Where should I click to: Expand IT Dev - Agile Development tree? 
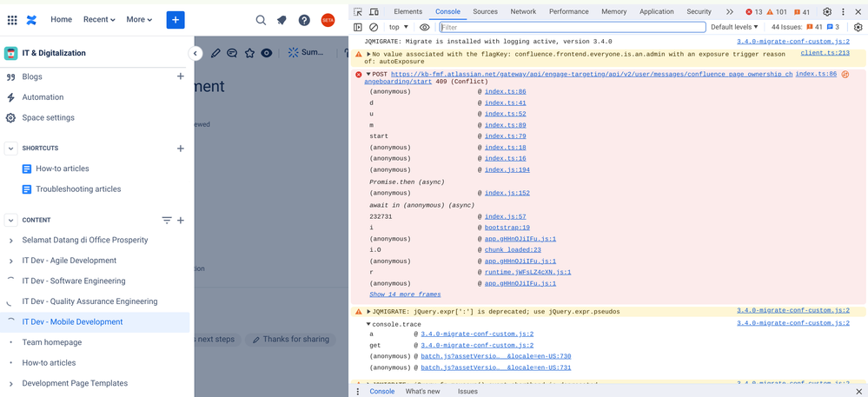point(10,261)
